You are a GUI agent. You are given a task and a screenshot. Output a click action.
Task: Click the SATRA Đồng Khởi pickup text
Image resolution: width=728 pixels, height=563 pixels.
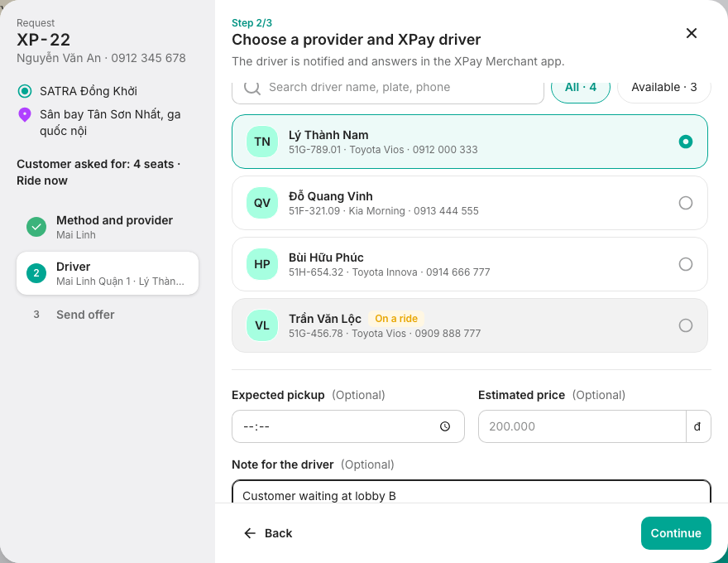(x=89, y=91)
